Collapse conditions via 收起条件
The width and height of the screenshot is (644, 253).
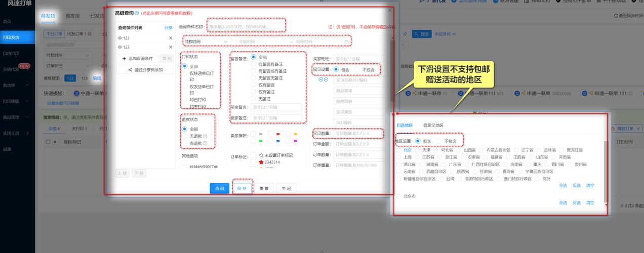tap(446, 34)
